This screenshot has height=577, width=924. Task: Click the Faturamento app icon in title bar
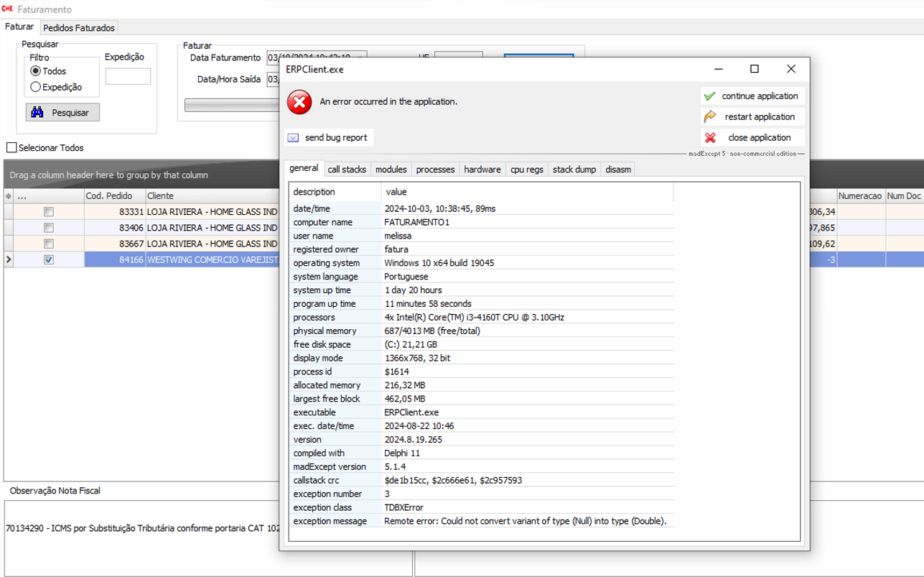point(8,9)
